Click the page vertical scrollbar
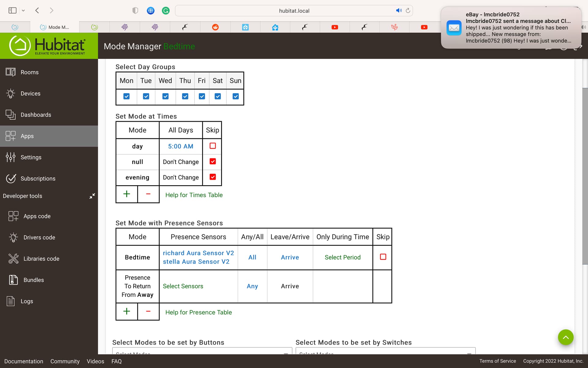The width and height of the screenshot is (588, 368). point(585,176)
